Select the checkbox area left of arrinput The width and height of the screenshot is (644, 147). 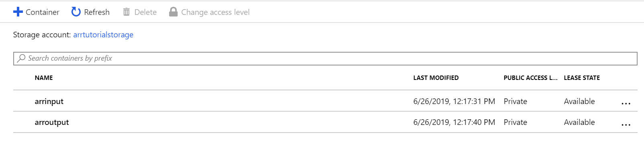pyautogui.click(x=23, y=101)
